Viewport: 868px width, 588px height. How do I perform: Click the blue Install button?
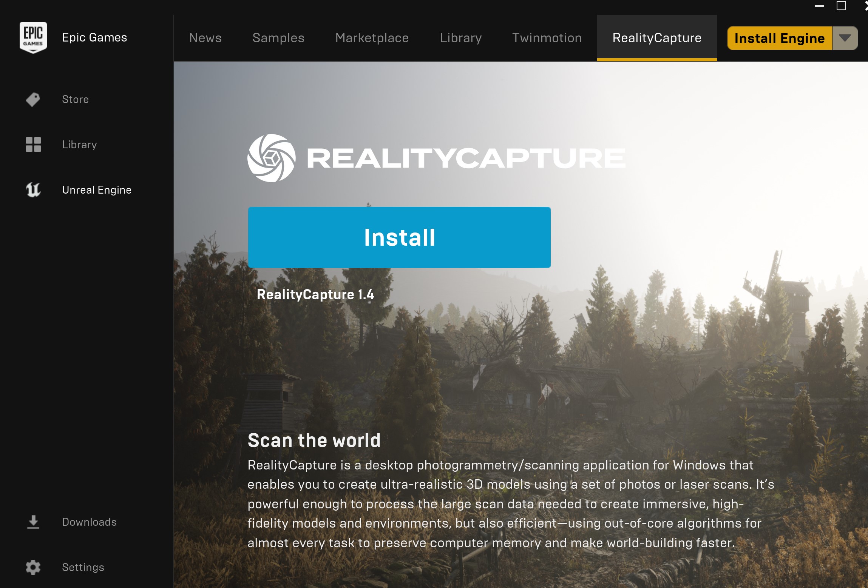click(399, 237)
